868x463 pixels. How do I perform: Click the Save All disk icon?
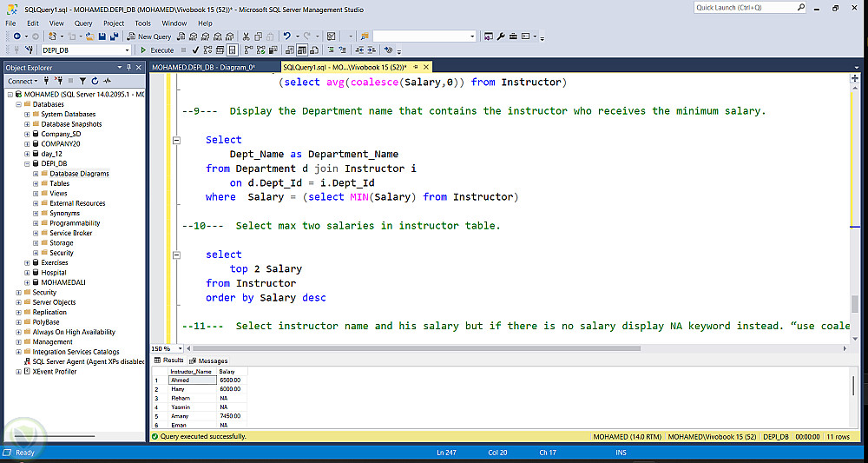pos(114,36)
